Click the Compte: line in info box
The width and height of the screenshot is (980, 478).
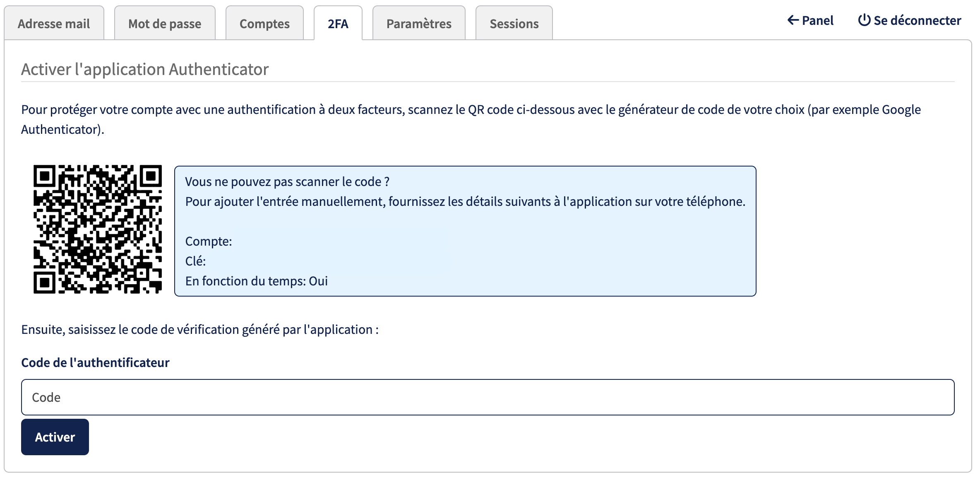pyautogui.click(x=209, y=241)
